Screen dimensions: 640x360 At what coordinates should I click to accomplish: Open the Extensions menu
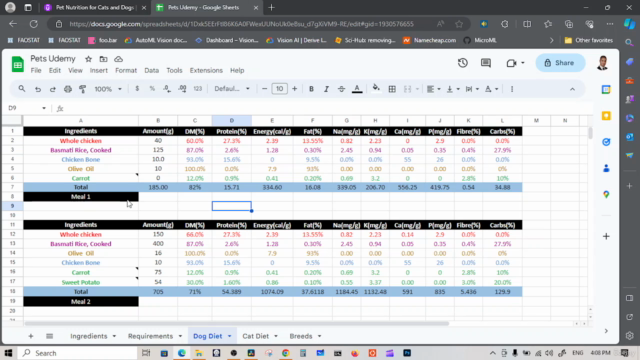click(206, 70)
